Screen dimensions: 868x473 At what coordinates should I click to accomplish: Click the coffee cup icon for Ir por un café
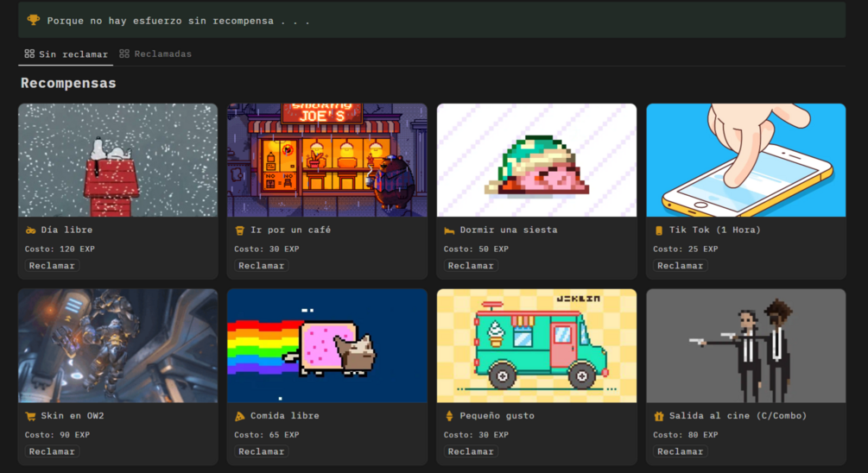coord(240,230)
